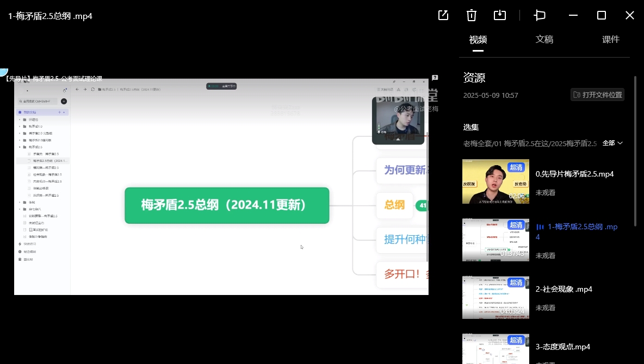Viewport: 644px width, 364px height.
Task: Click the 打开文件位置 button
Action: click(x=597, y=94)
